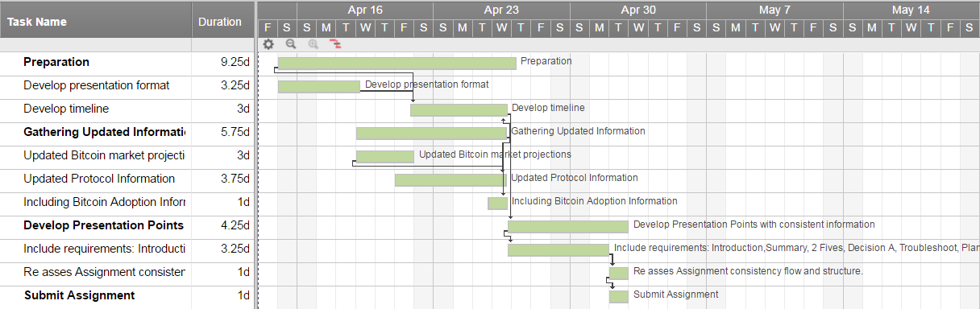Click the Including Bitcoin Adoption Information bar
This screenshot has height=309, width=980.
point(497,203)
